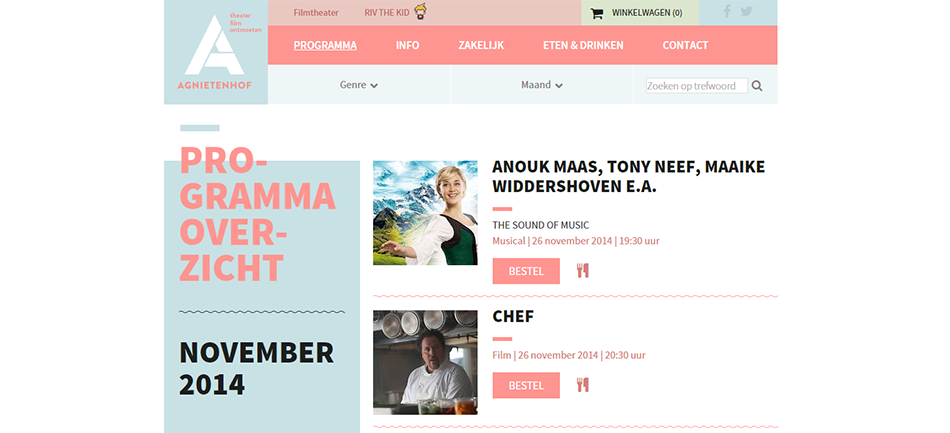Follow the Filmtheater link
Image resolution: width=950 pixels, height=433 pixels.
316,13
